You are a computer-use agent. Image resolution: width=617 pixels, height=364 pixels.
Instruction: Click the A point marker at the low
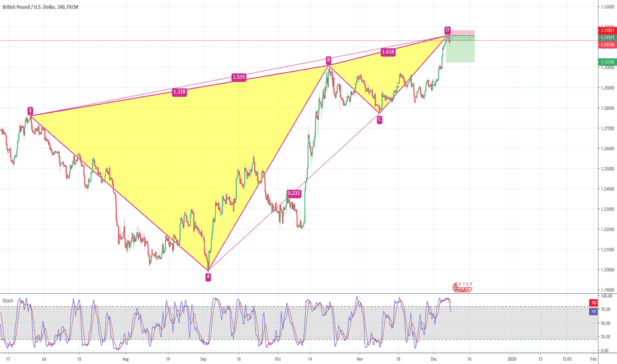tap(209, 277)
